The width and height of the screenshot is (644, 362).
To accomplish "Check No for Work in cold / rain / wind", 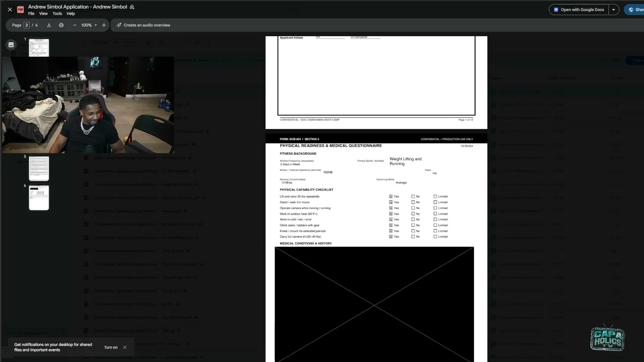I will [x=413, y=220].
